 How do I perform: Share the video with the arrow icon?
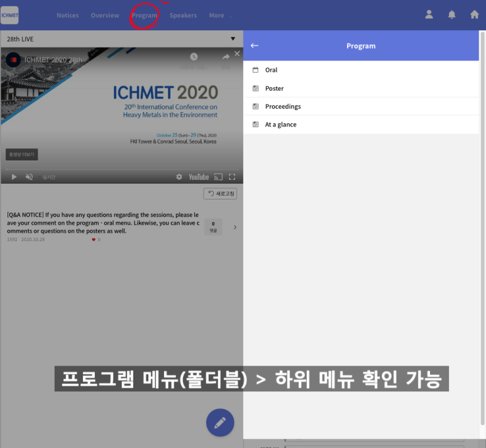tap(226, 57)
